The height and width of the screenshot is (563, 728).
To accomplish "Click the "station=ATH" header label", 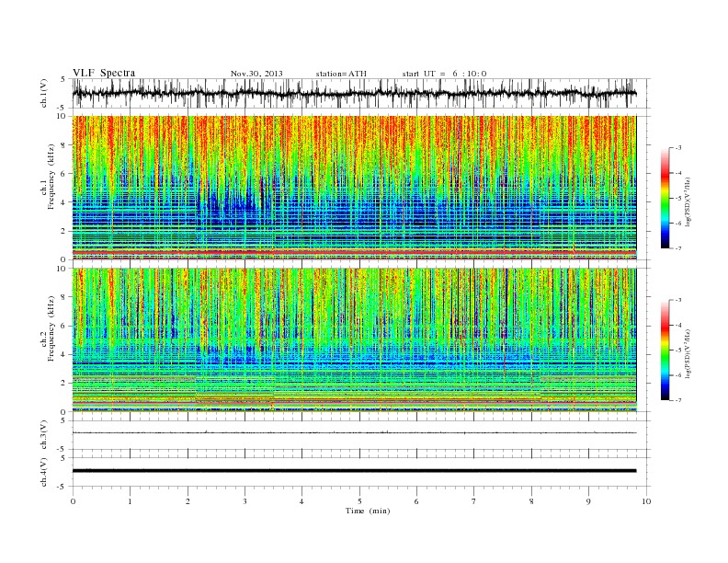I will [341, 74].
